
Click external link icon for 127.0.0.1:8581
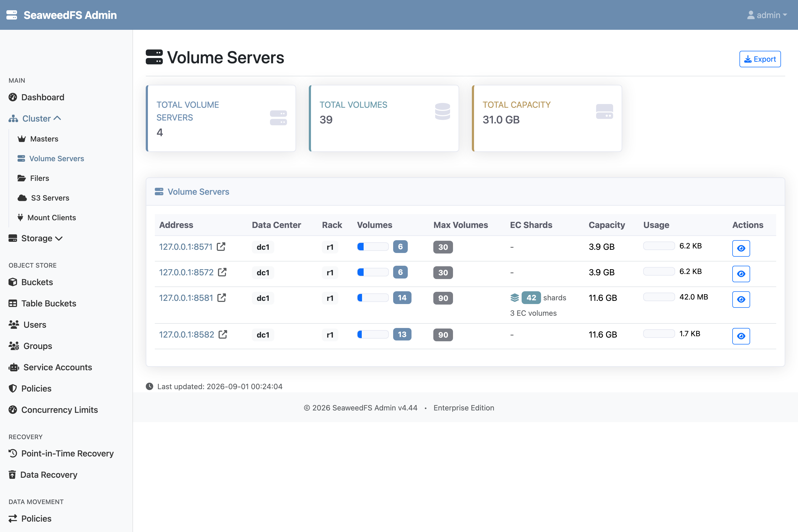pyautogui.click(x=222, y=297)
